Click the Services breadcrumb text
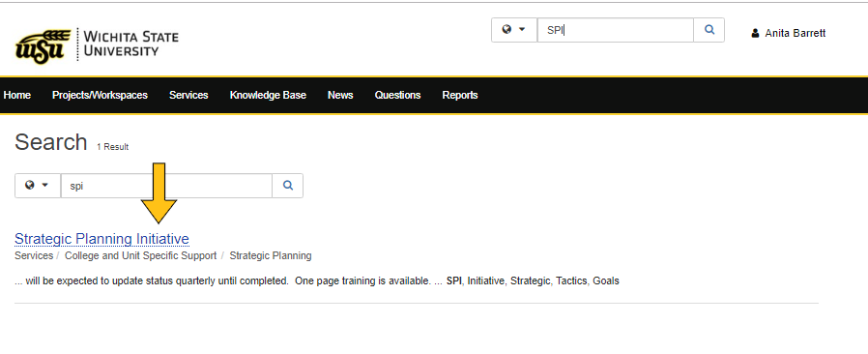Screen dimensions: 868x354 (34, 256)
